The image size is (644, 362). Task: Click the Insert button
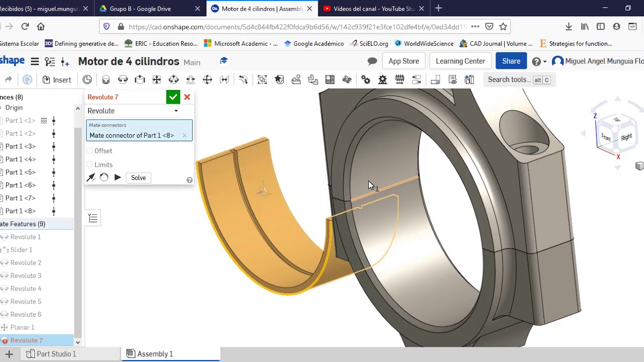point(57,79)
